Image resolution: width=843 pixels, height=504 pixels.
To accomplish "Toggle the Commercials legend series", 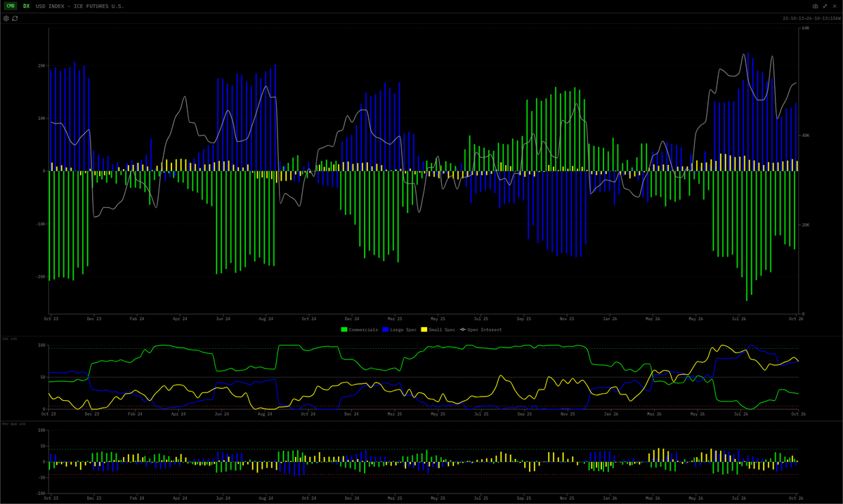I will (x=360, y=329).
